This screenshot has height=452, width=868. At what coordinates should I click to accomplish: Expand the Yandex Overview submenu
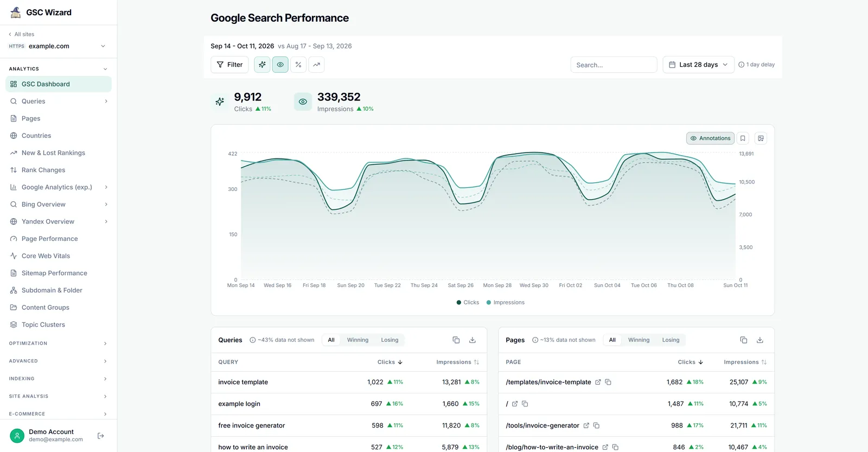106,221
